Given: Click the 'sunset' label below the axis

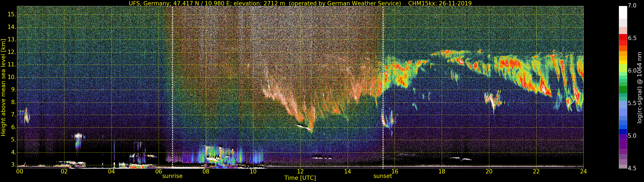Looking at the screenshot, I should coord(383,176).
